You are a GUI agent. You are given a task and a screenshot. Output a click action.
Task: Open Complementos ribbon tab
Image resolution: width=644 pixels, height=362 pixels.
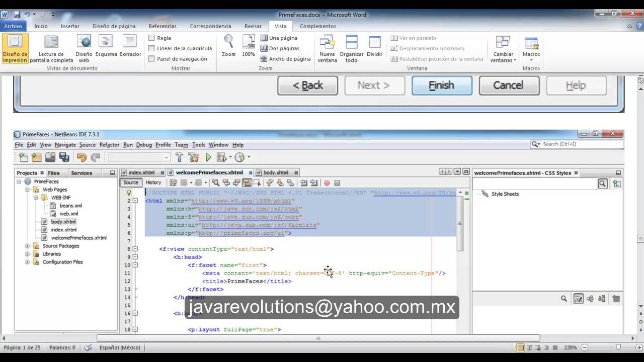[317, 26]
